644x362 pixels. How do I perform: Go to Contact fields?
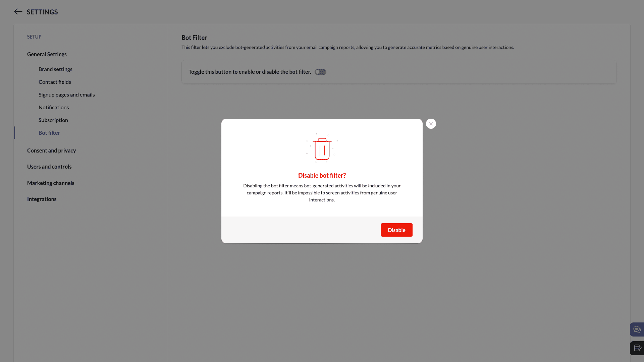coord(55,82)
